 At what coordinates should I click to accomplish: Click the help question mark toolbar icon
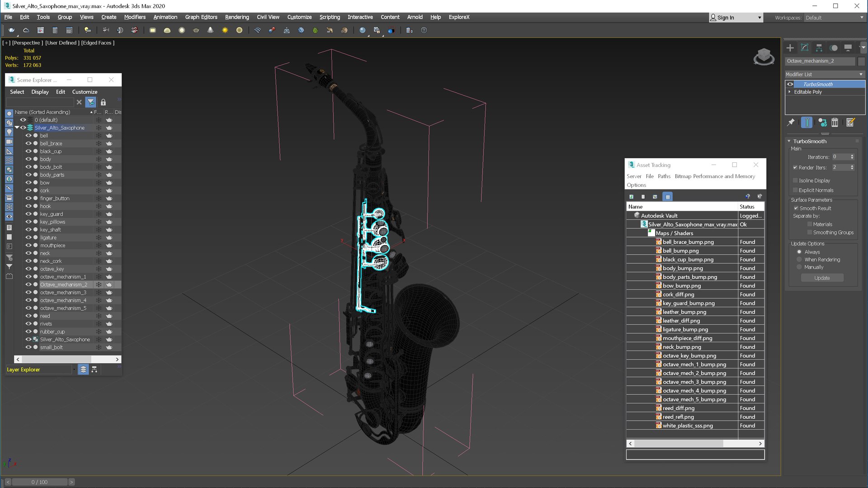click(x=424, y=30)
